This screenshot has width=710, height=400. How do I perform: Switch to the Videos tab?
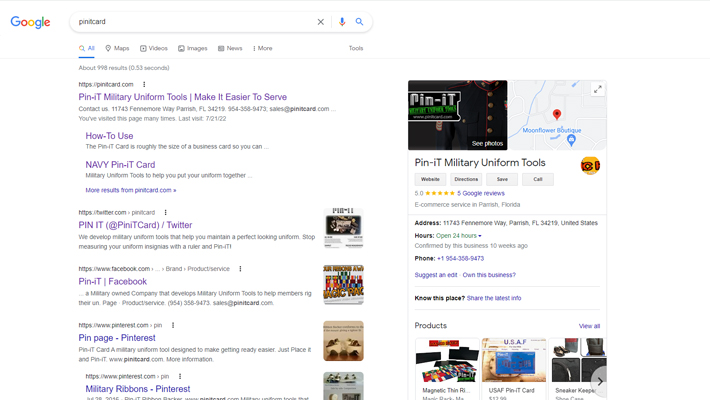click(x=154, y=48)
